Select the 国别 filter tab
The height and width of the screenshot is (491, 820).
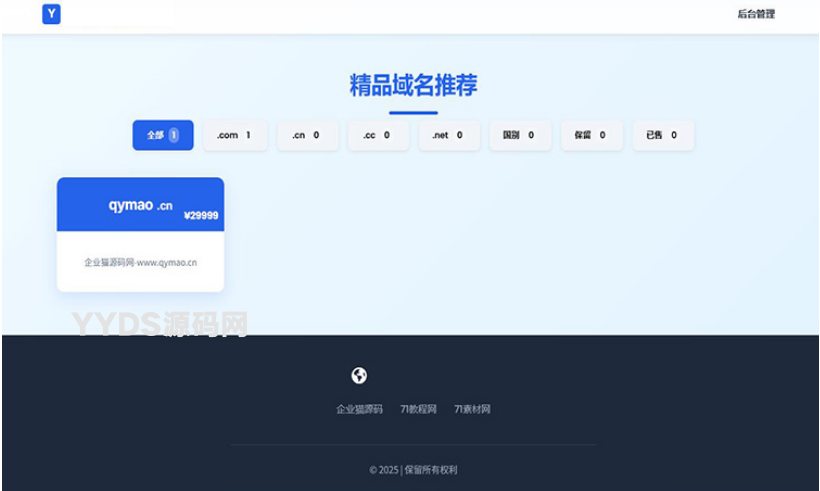(520, 135)
